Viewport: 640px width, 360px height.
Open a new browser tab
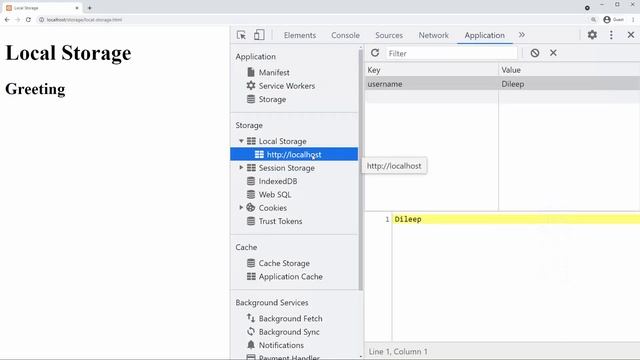[89, 8]
